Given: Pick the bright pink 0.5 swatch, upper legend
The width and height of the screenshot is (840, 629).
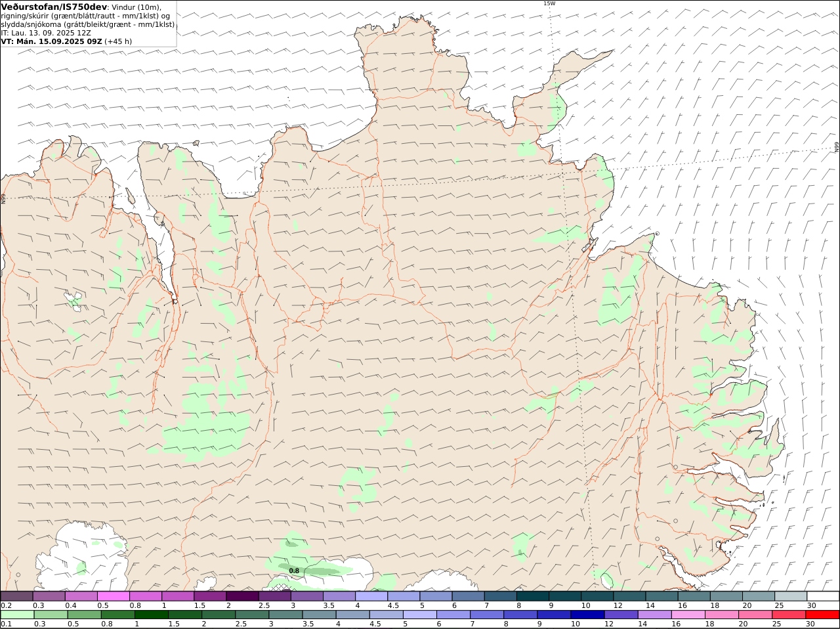Looking at the screenshot, I should click(113, 596).
